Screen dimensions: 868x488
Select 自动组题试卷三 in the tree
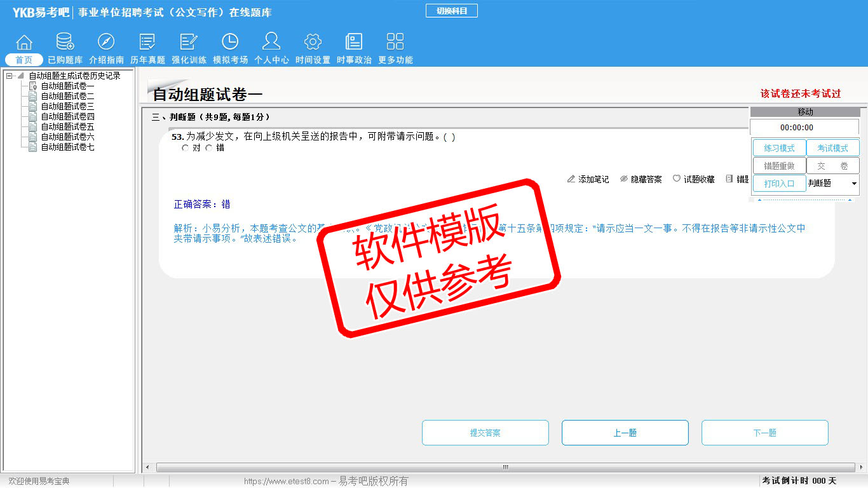pos(67,107)
